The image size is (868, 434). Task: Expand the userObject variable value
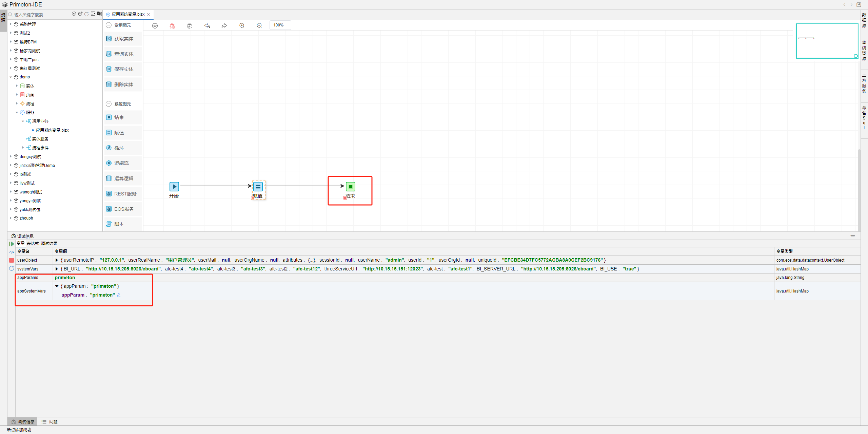(x=57, y=260)
